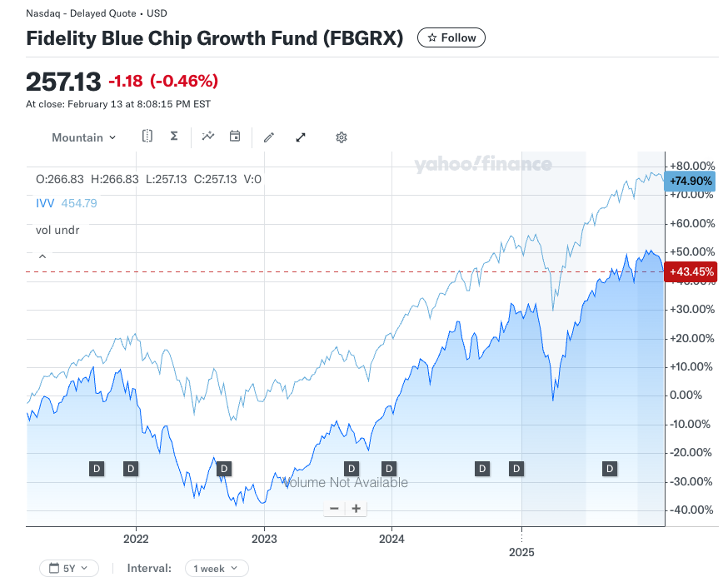The image size is (728, 587).
Task: Open the Sigma indicators icon
Action: (x=174, y=137)
